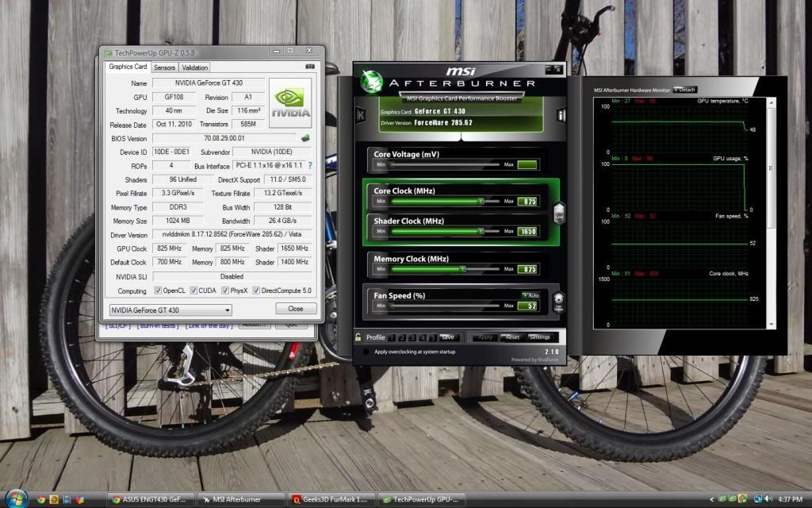Show hidden tray icons with the arrow
Image resolution: width=812 pixels, height=508 pixels.
(712, 499)
